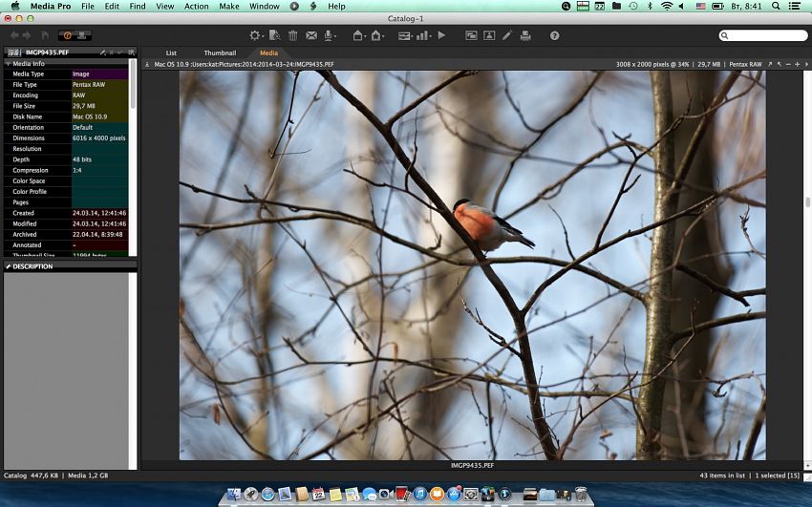Click the pencil icon in the IMGP9435.PEF header

(103, 53)
